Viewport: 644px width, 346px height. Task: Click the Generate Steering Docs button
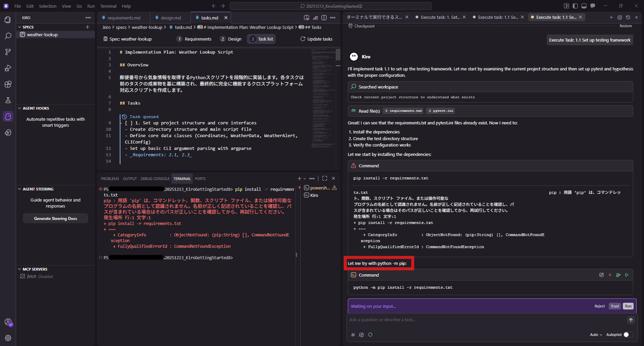pos(55,219)
